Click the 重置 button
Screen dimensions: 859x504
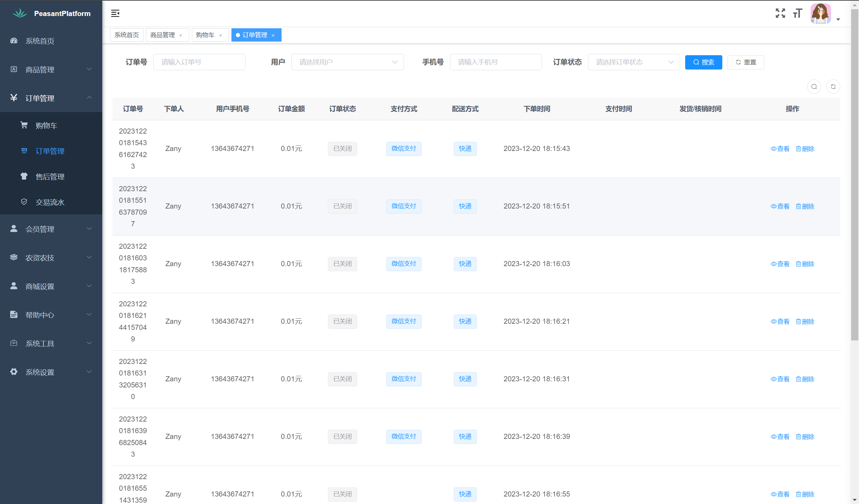click(746, 62)
